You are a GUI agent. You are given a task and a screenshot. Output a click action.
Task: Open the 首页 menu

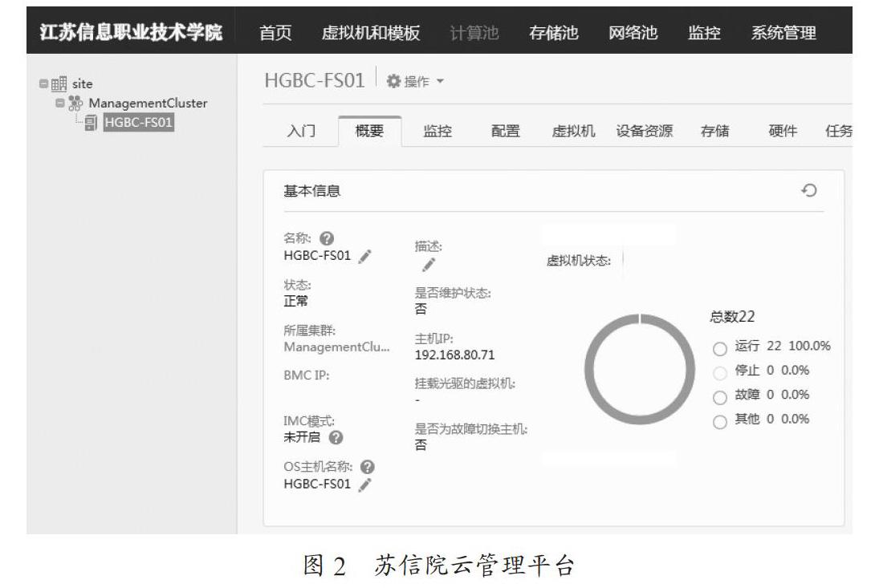pos(275,33)
